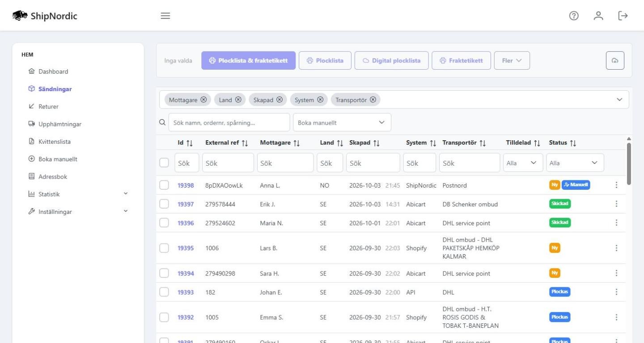Click the logout icon
This screenshot has height=343, width=644.
click(623, 16)
